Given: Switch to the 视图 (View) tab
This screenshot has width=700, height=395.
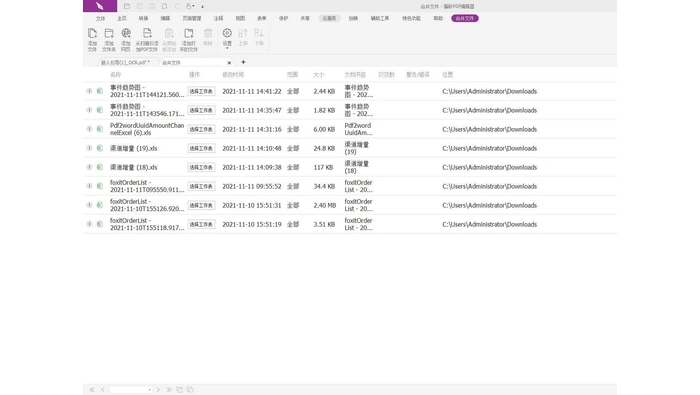Looking at the screenshot, I should [240, 18].
